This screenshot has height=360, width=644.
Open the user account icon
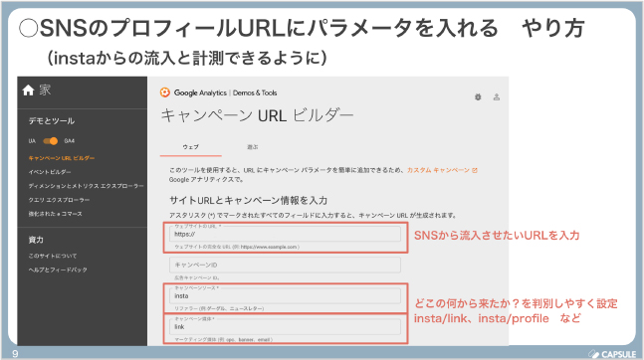click(497, 97)
